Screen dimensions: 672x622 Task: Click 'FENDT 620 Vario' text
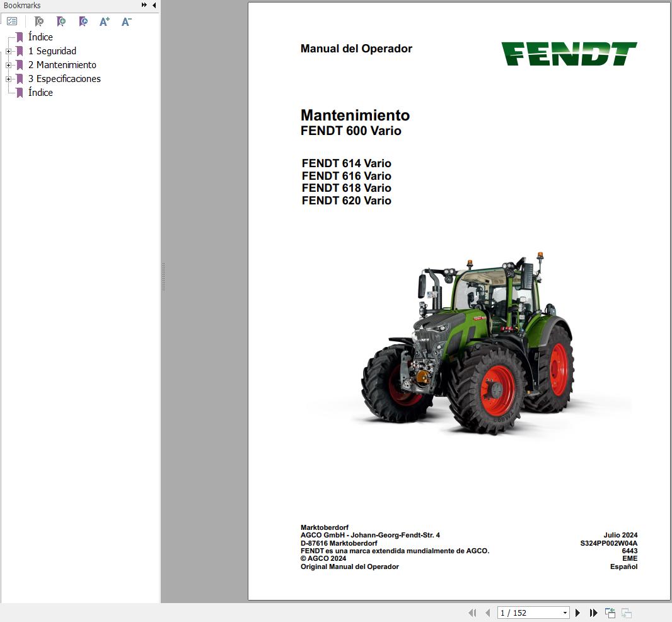[x=346, y=201]
